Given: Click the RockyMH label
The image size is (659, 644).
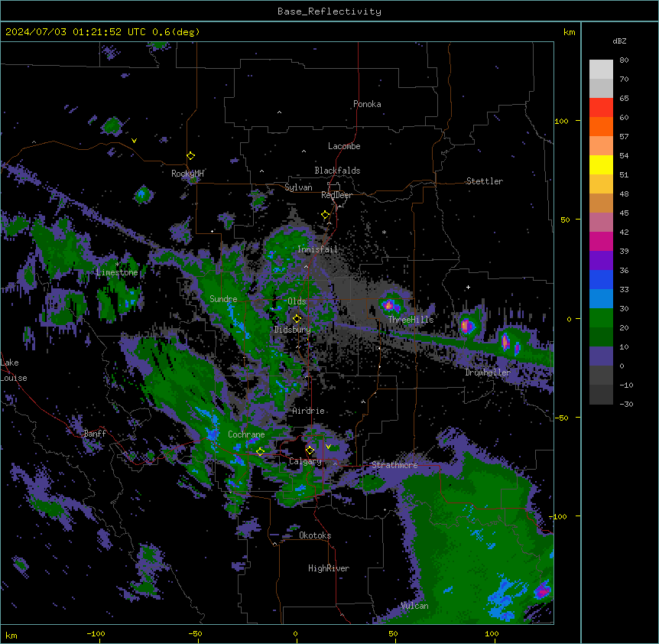Looking at the screenshot, I should 187,174.
